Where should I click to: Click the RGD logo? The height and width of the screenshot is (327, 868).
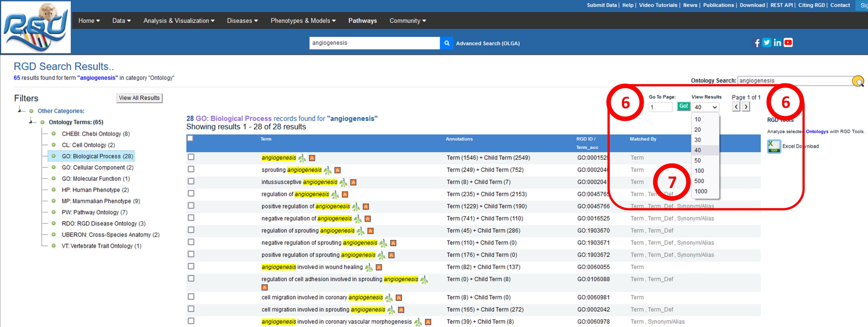coord(36,27)
